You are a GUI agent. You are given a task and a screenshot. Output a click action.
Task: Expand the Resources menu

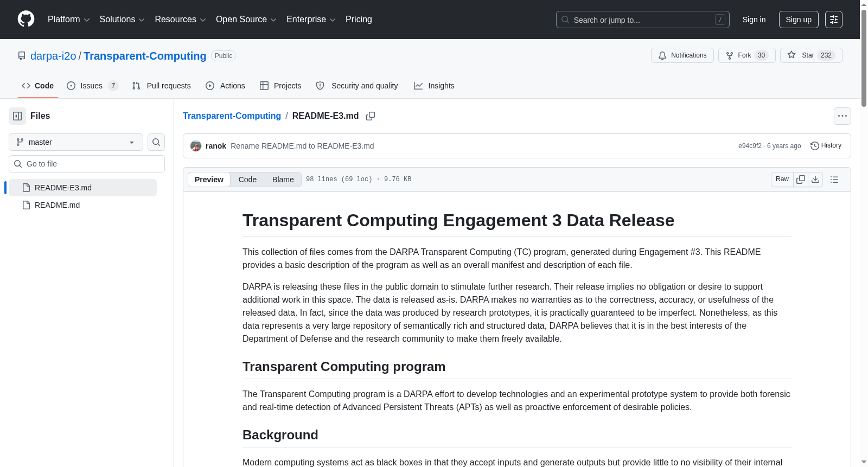(180, 20)
